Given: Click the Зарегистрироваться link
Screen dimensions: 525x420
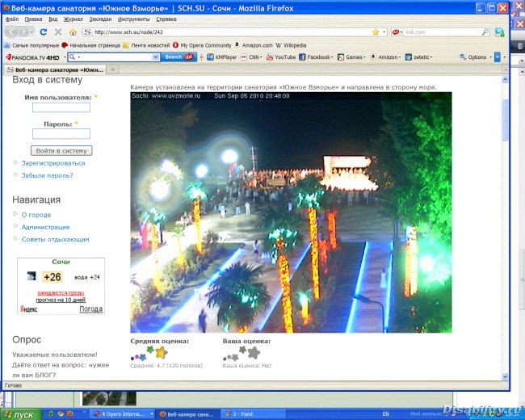Looking at the screenshot, I should (53, 163).
